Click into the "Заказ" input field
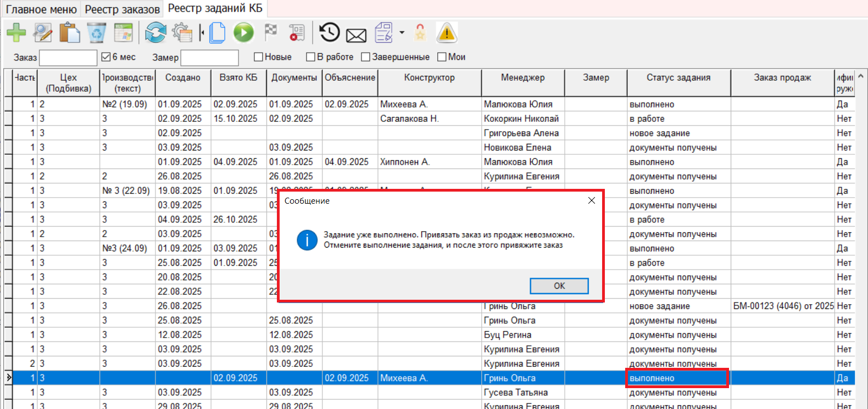 point(68,58)
